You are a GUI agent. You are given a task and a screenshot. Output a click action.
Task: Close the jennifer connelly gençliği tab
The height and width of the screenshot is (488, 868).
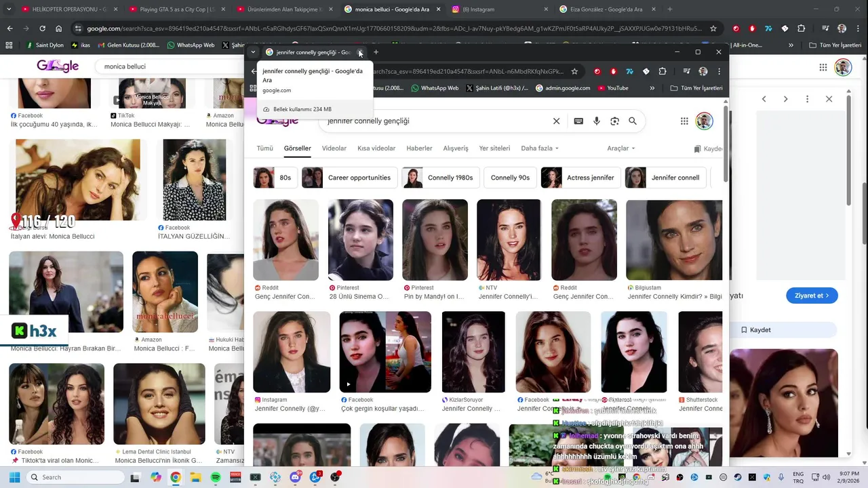(x=360, y=52)
